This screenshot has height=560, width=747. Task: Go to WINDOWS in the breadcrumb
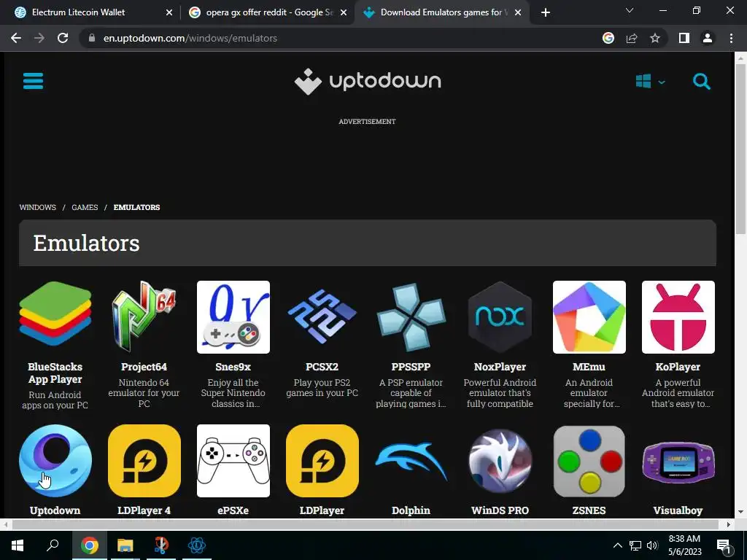[38, 207]
